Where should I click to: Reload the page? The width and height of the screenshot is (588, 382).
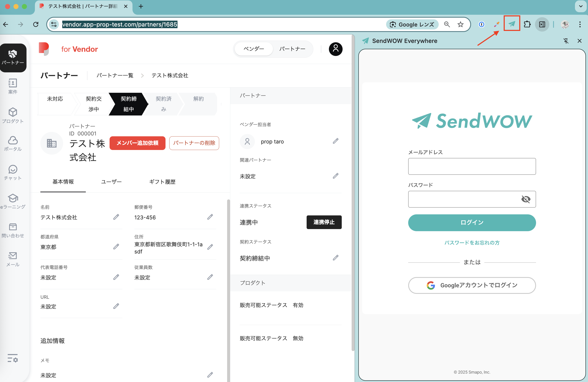(x=36, y=24)
